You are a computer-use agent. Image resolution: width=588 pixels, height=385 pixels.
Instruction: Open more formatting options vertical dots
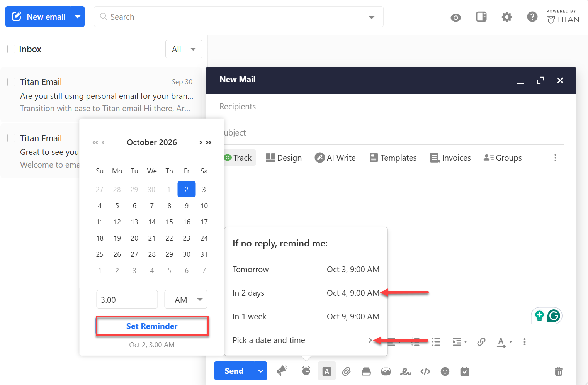pos(524,341)
